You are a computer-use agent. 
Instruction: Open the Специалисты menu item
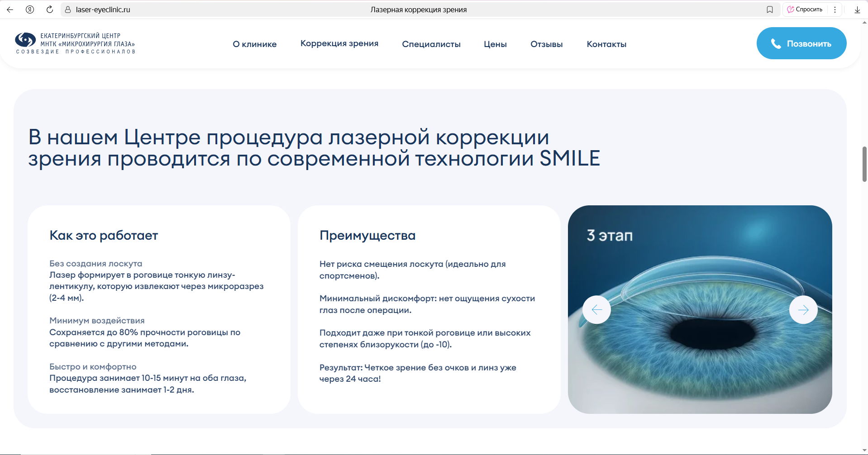point(431,44)
